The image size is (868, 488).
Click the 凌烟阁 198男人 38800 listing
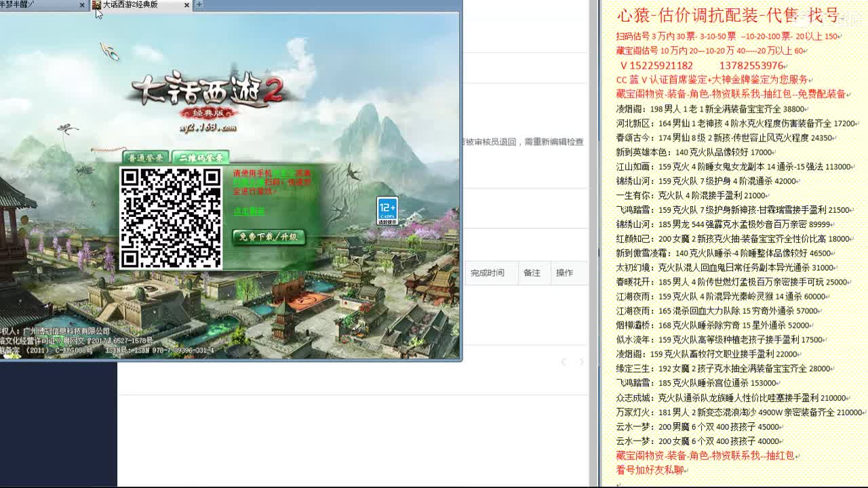click(712, 108)
